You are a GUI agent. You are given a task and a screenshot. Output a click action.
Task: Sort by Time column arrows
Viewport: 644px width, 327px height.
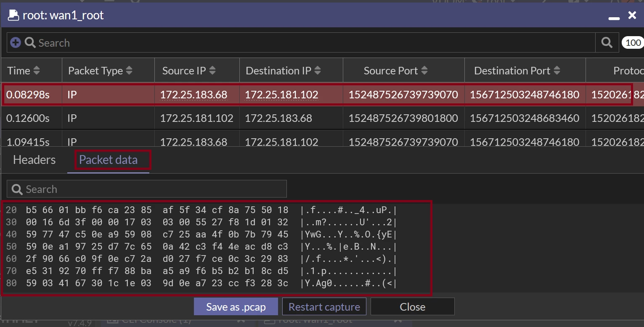pos(37,71)
